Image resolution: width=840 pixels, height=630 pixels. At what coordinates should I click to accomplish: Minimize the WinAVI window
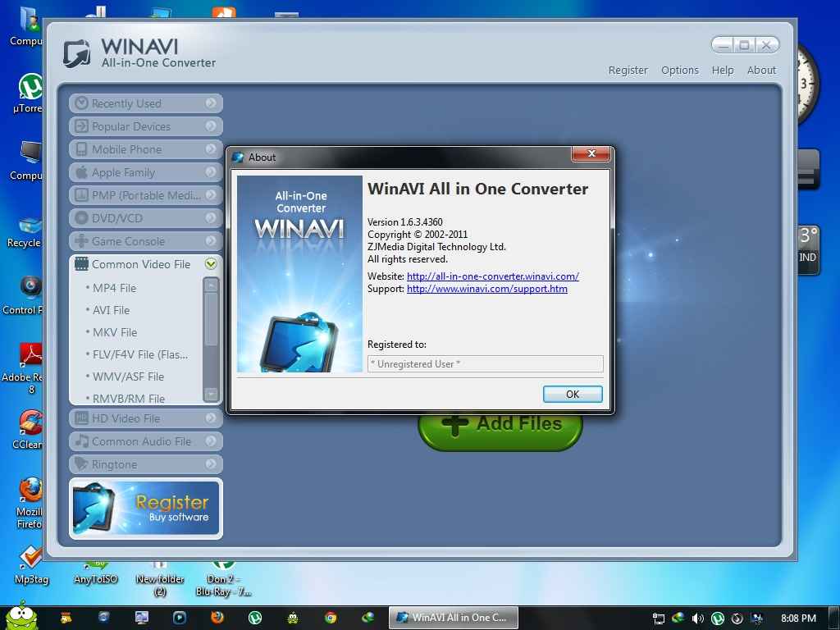(724, 46)
